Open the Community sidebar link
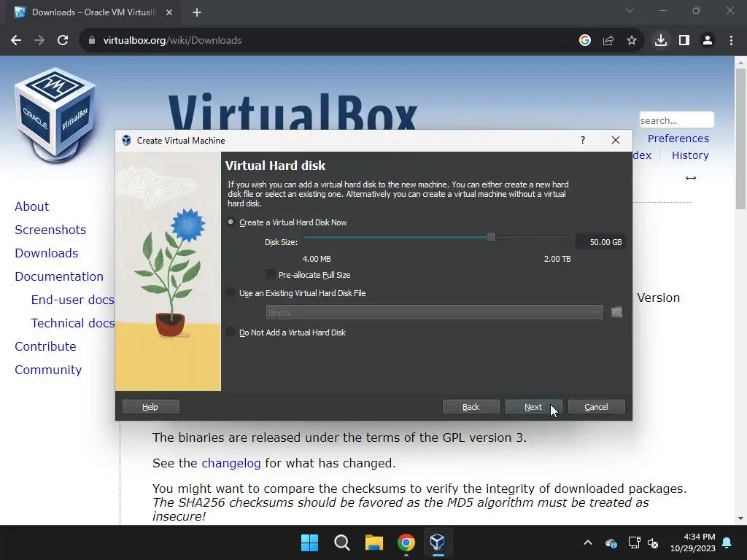 (x=48, y=370)
